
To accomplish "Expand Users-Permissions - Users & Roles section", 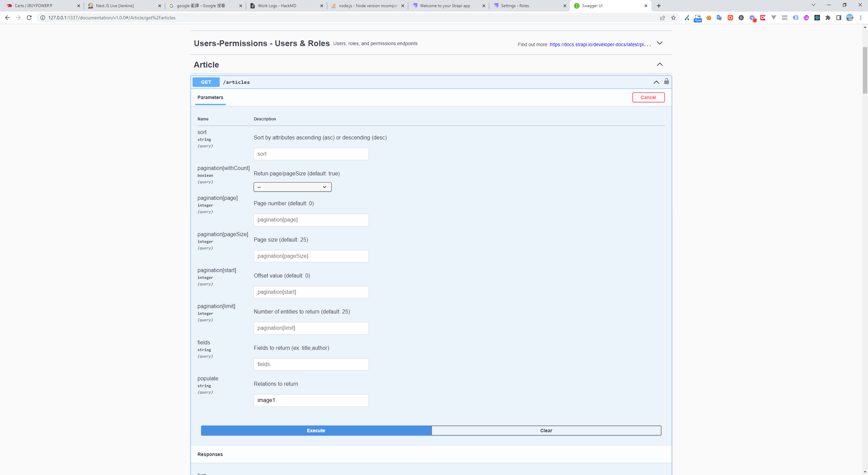I will point(659,43).
